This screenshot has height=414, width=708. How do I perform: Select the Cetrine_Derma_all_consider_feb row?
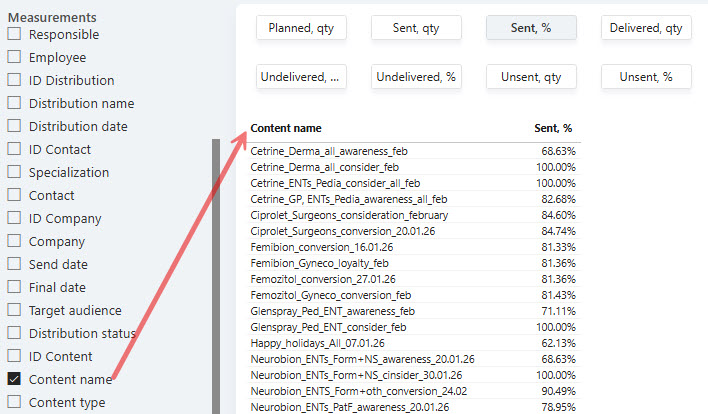[x=414, y=167]
